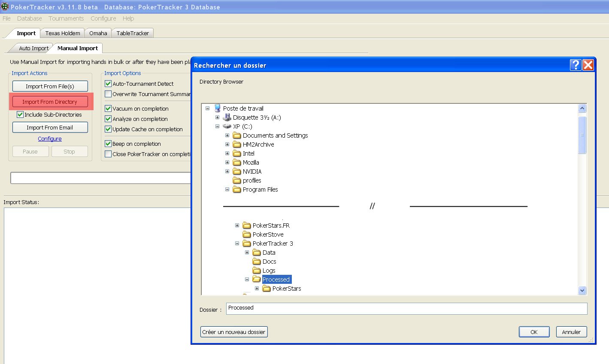Click Annuler to cancel dialog
609x364 pixels.
click(x=571, y=332)
